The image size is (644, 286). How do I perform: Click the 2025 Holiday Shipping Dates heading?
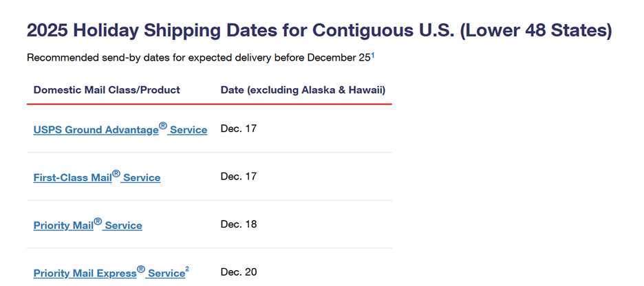pyautogui.click(x=319, y=31)
